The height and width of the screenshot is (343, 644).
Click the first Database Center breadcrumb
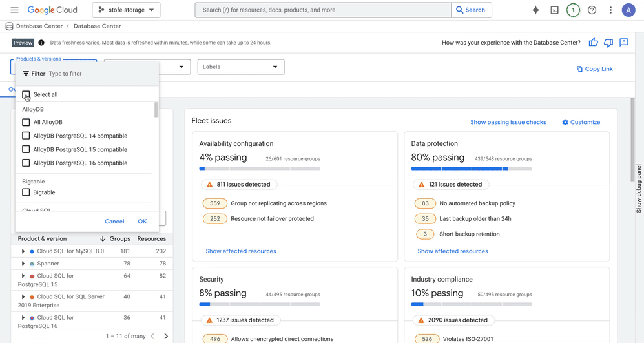point(39,26)
